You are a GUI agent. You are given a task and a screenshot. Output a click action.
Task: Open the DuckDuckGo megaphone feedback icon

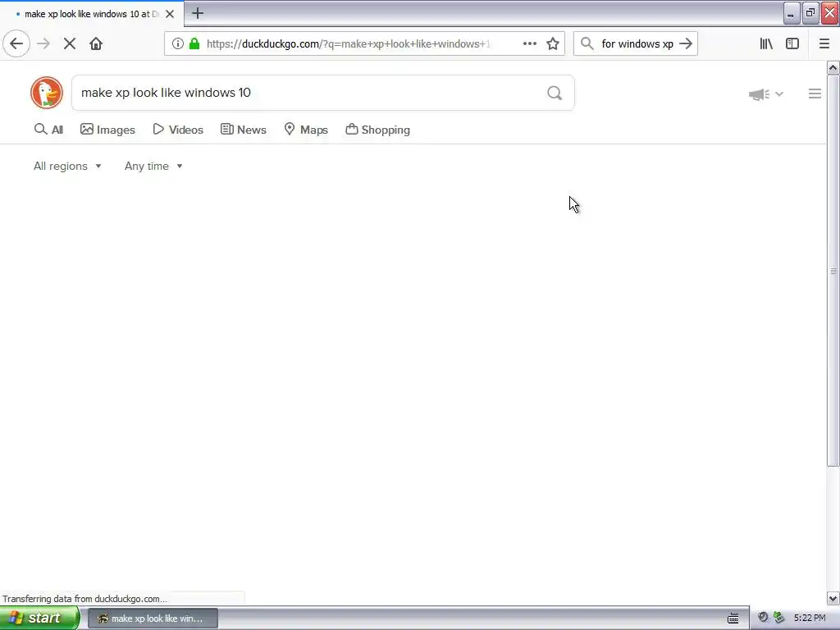[x=759, y=94]
